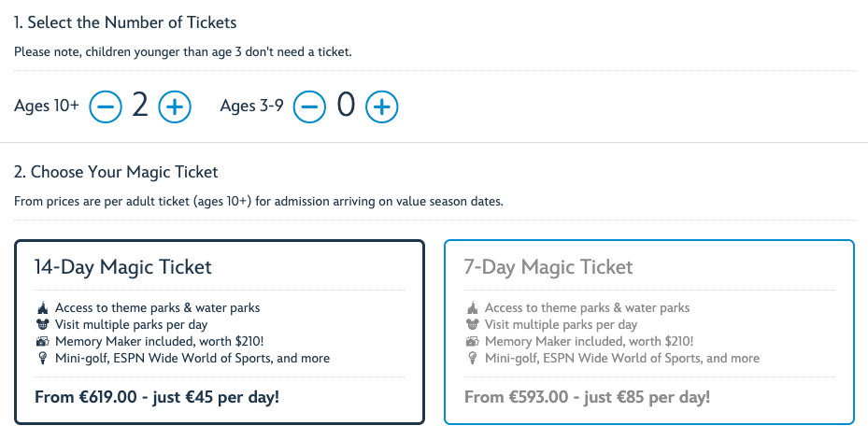868x440 pixels.
Task: Click the Ages 3-9 quantity number
Action: (x=346, y=106)
